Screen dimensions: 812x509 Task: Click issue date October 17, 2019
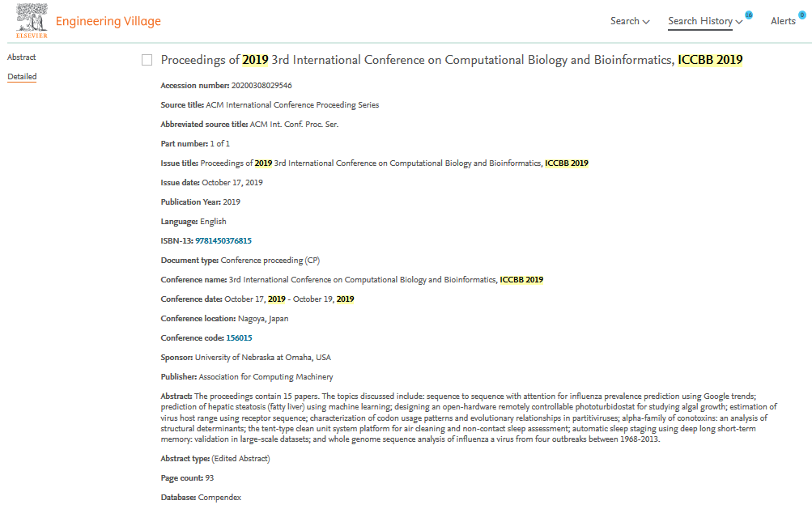(x=232, y=183)
